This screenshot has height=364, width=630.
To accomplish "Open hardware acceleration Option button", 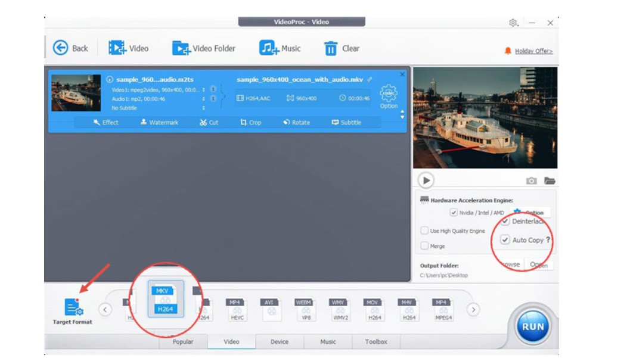I will (x=529, y=212).
